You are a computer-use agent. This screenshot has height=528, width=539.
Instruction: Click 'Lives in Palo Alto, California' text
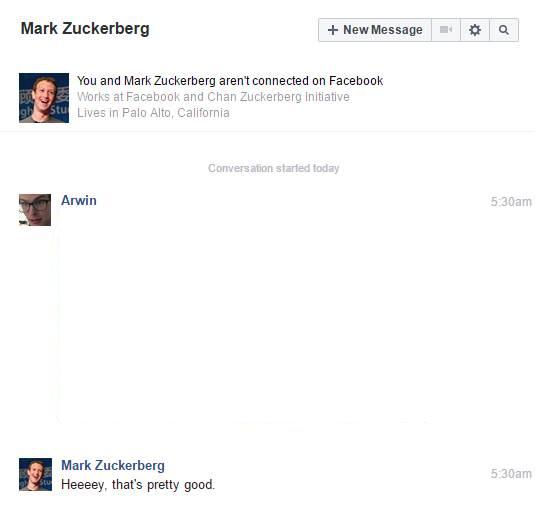pos(153,113)
